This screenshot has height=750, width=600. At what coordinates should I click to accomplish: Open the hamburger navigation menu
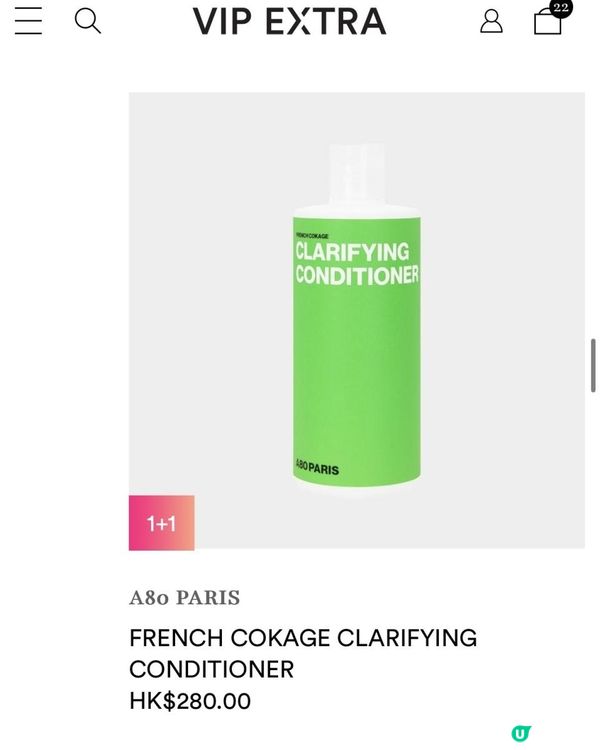[28, 21]
